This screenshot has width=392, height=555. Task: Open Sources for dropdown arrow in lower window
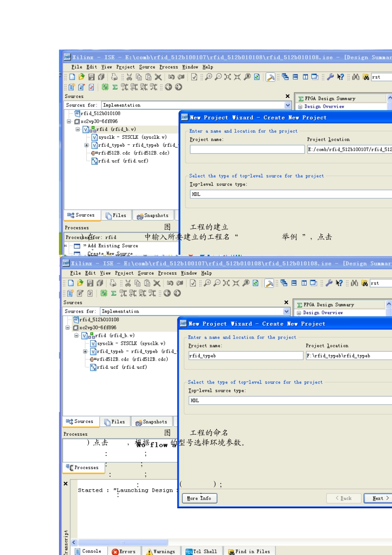(287, 311)
